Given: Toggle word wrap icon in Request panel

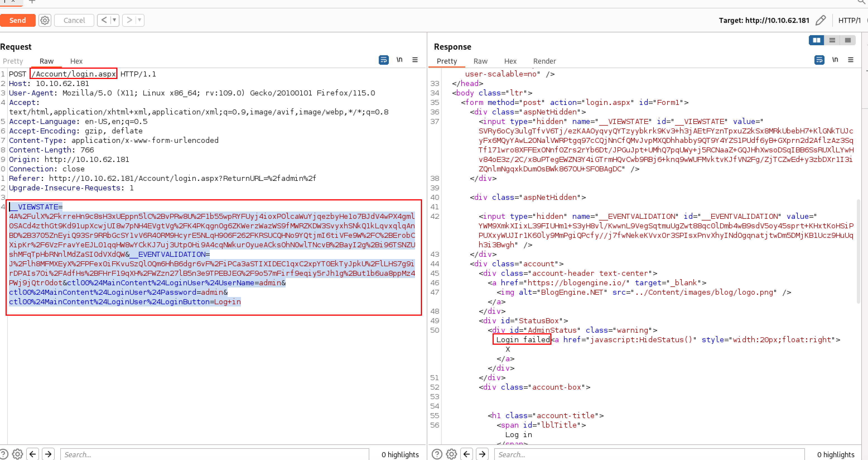Looking at the screenshot, I should (384, 60).
